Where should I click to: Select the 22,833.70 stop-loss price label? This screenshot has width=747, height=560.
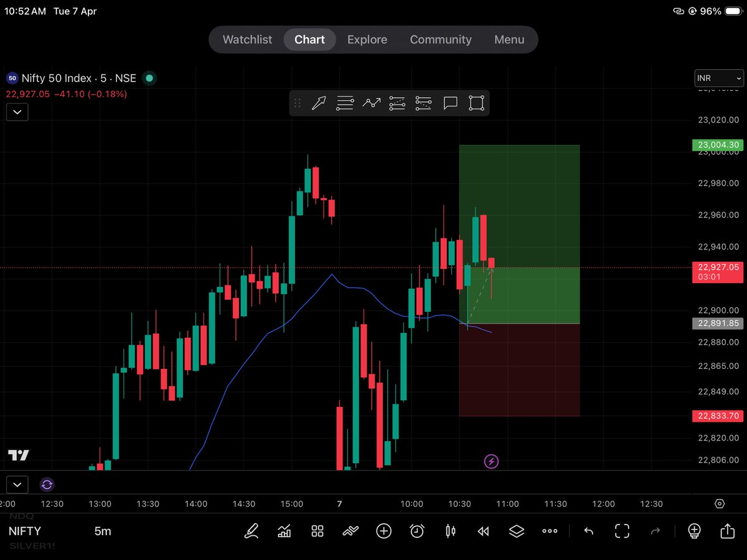[717, 416]
